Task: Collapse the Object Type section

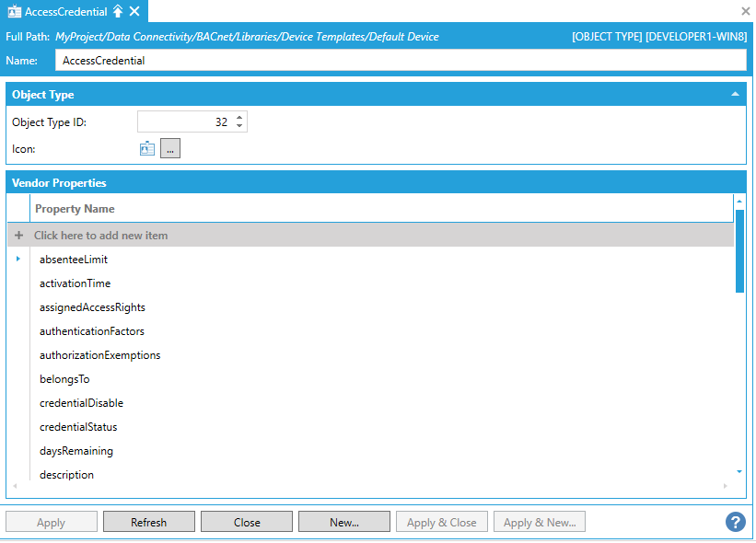Action: point(735,94)
